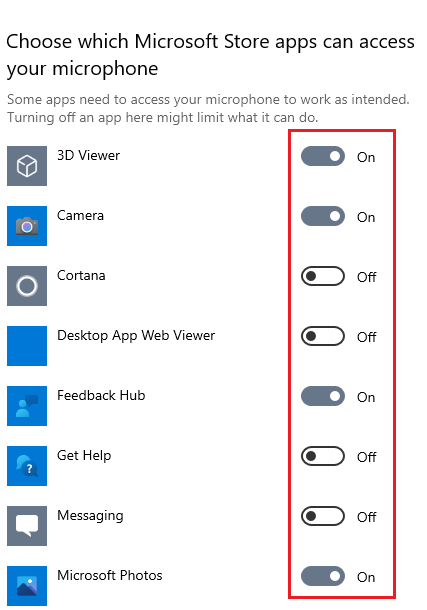Click the blank Desktop App Web Viewer icon
This screenshot has height=610, width=427.
27,346
